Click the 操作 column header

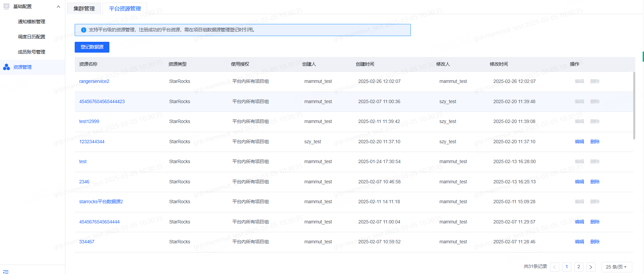point(574,64)
